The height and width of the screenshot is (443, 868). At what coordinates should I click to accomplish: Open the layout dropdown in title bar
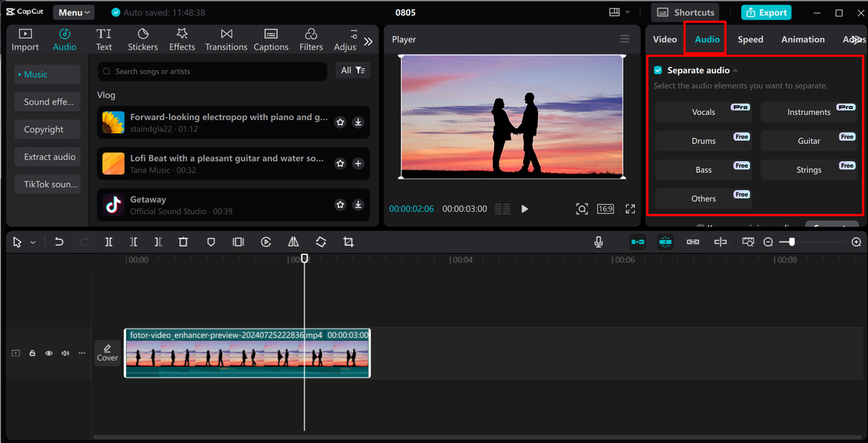pyautogui.click(x=620, y=12)
